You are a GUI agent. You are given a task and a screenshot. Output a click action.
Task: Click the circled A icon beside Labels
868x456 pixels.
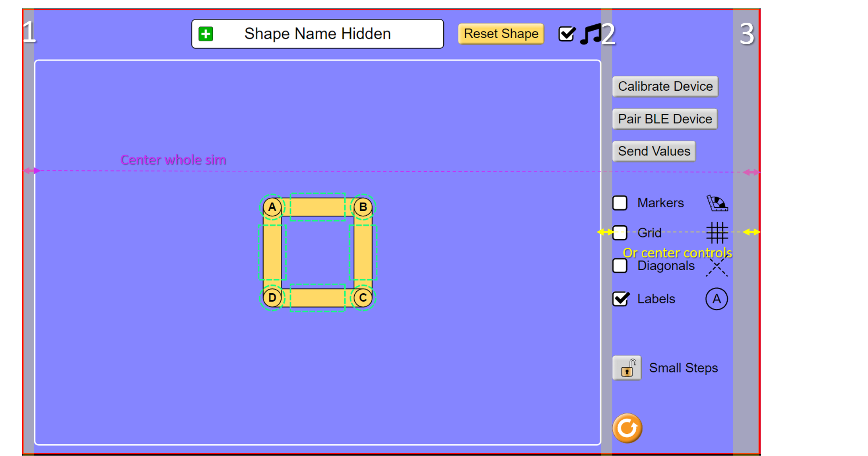(x=716, y=299)
